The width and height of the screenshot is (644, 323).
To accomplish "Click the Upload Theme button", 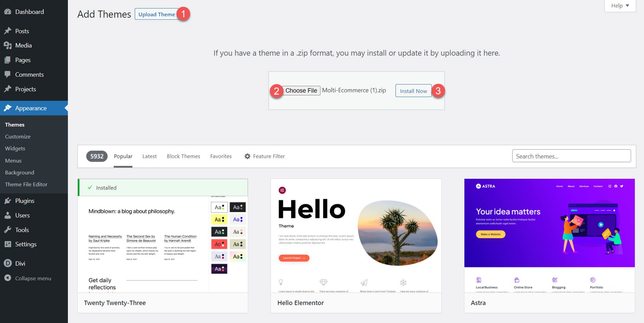I will (x=156, y=14).
